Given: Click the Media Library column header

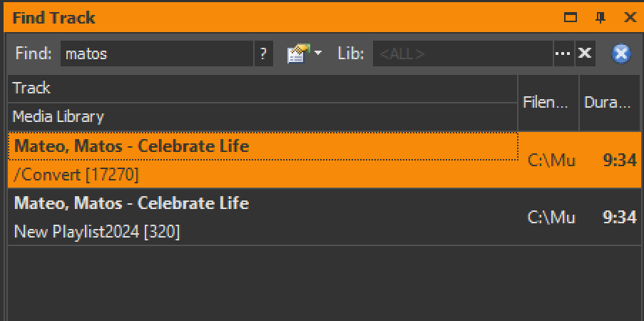Looking at the screenshot, I should coord(262,116).
